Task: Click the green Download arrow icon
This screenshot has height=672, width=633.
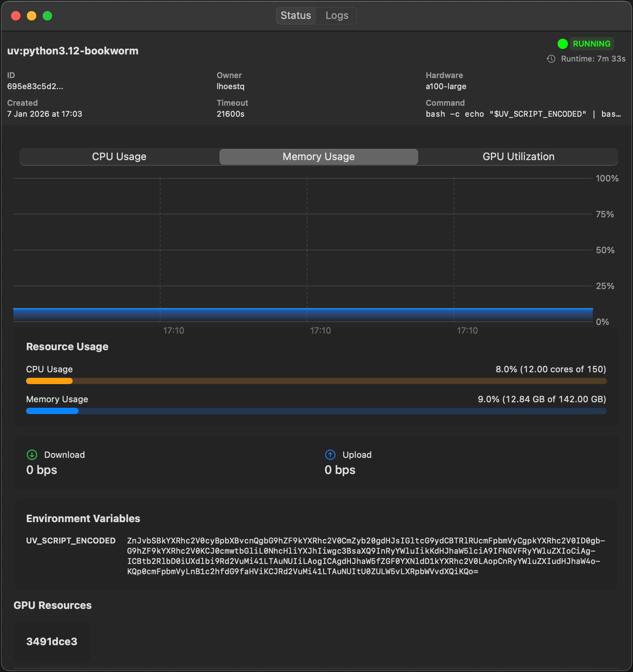Action: pos(32,455)
